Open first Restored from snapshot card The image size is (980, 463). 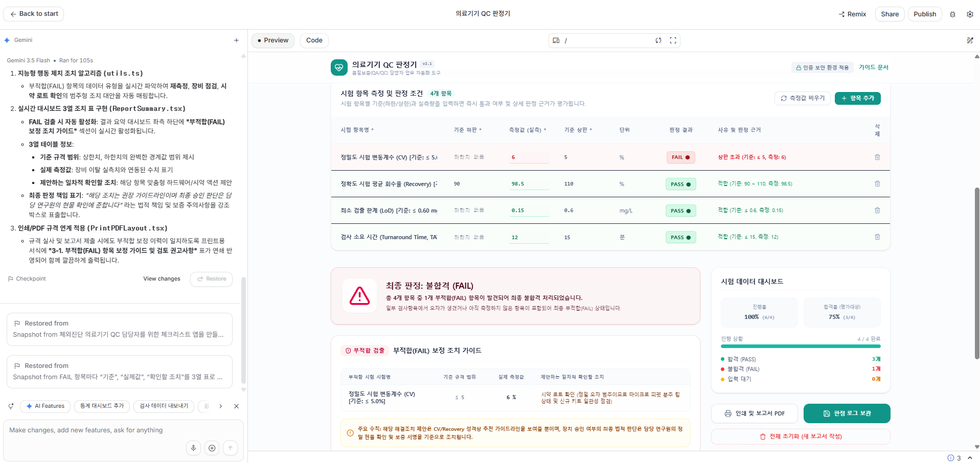click(120, 329)
